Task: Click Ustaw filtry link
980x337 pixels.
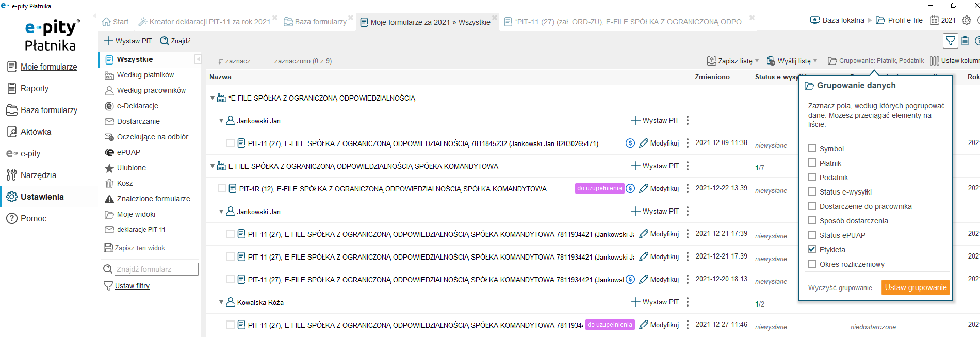Action: (132, 286)
